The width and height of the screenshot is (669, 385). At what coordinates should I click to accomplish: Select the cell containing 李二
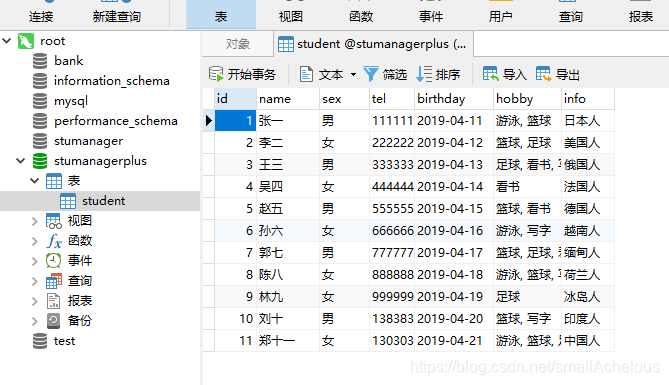[288, 143]
